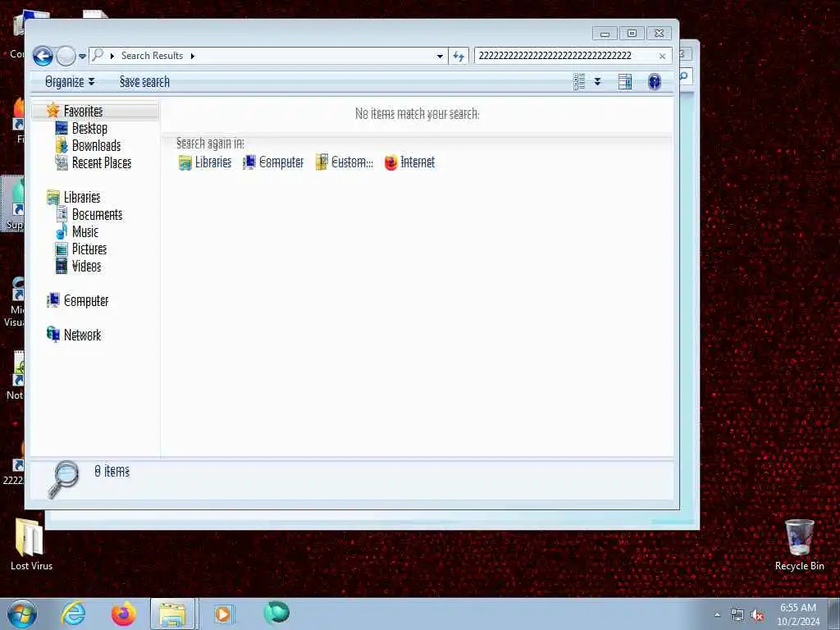Open the Lost Virus folder on desktop
This screenshot has width=840, height=630.
31,545
